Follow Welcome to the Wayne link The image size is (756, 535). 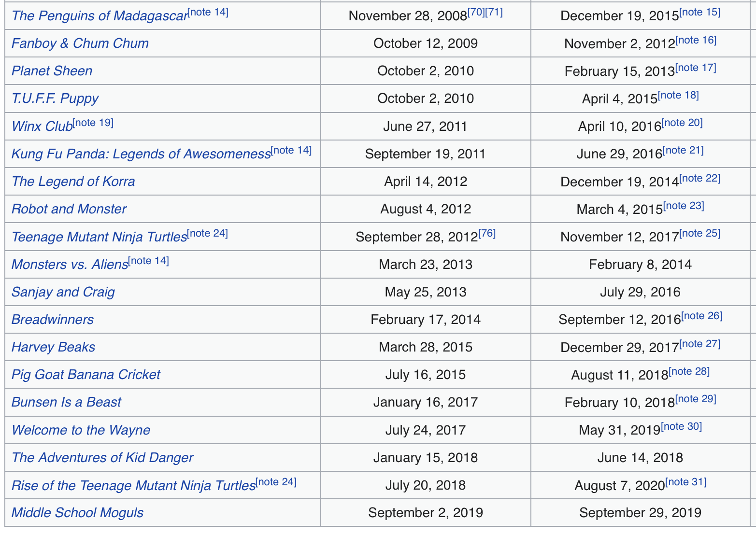pos(81,430)
